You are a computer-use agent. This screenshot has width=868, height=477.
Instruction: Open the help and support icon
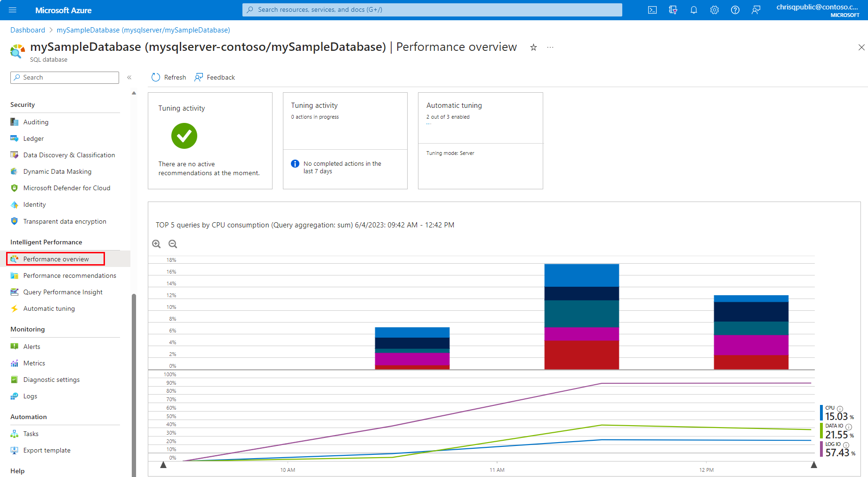[735, 9]
